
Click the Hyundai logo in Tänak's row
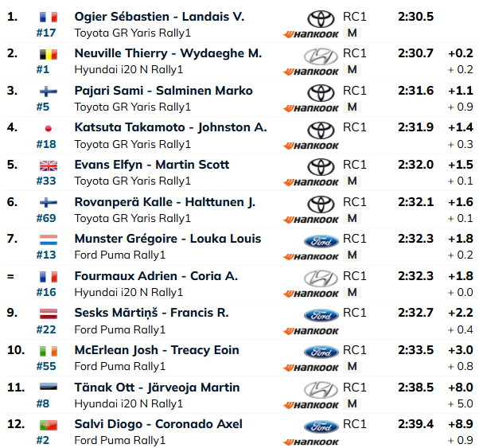point(321,390)
